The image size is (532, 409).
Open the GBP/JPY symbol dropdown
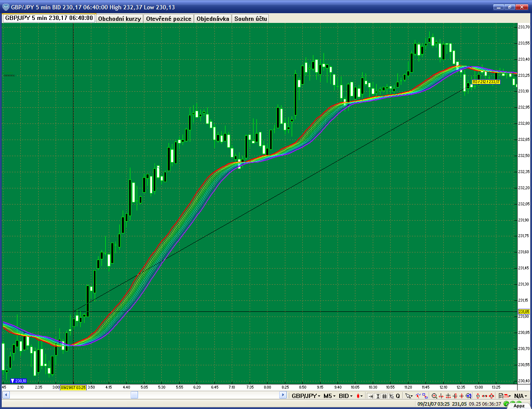coord(306,396)
